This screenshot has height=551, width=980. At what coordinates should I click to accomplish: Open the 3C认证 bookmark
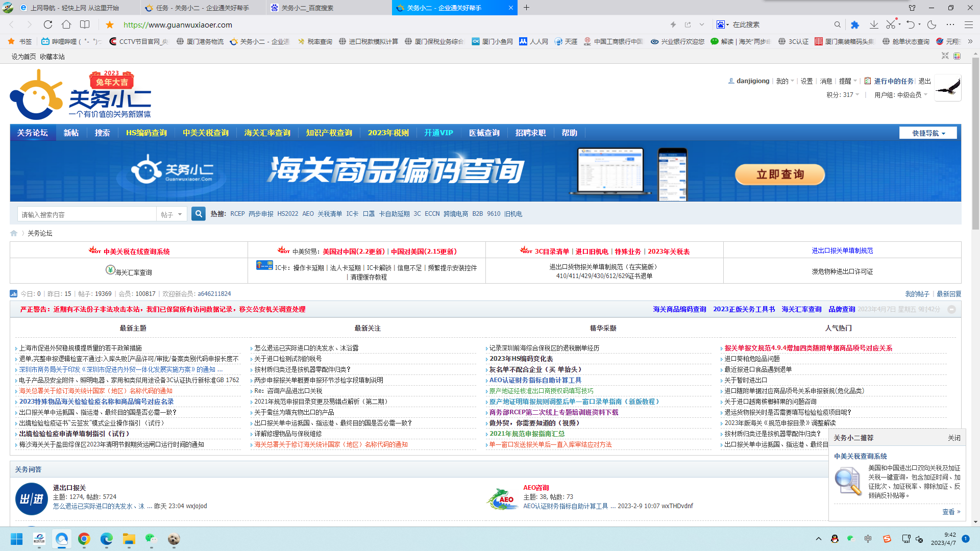coord(793,41)
